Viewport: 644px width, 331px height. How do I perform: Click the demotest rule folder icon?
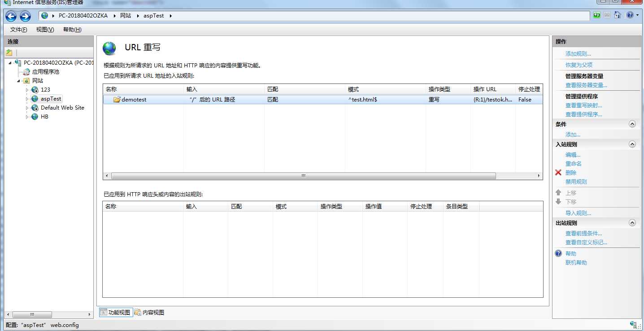coord(117,99)
